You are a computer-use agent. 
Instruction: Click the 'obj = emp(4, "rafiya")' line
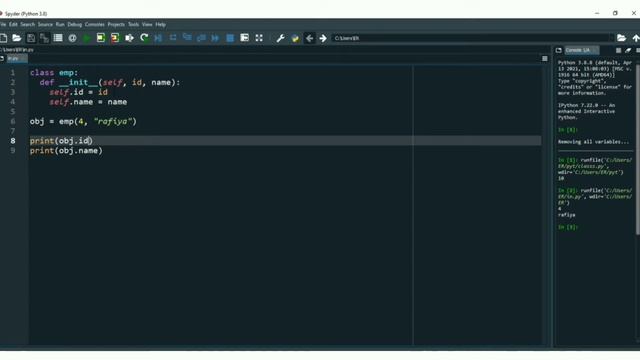[83, 122]
